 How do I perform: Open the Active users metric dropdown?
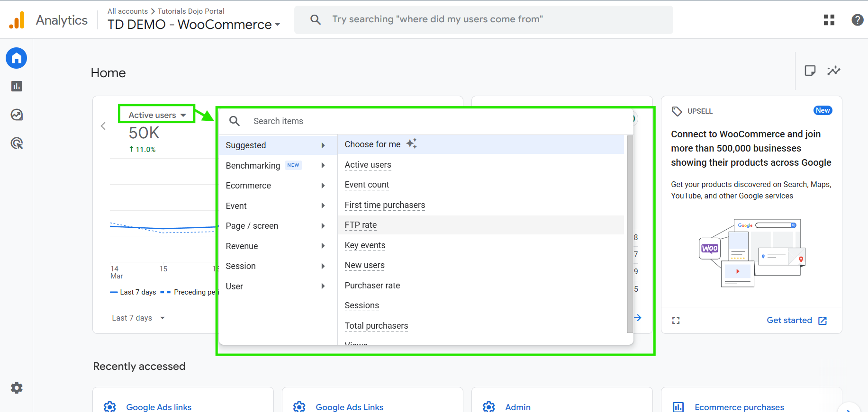[x=157, y=115]
